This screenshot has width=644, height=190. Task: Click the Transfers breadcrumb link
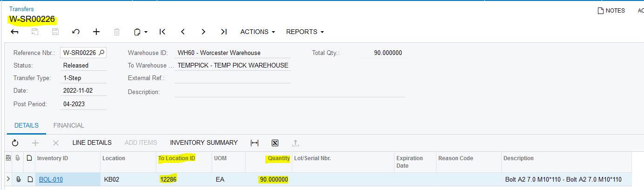coord(21,9)
